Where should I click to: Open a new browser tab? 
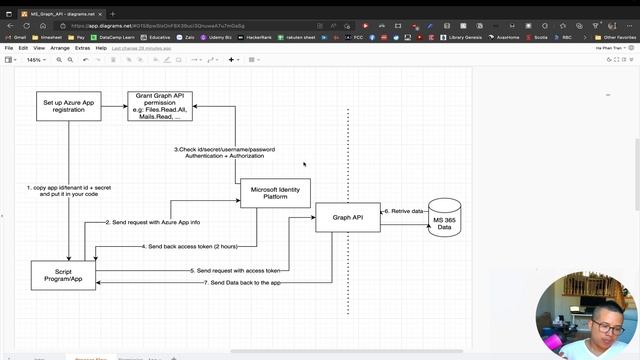[113, 14]
